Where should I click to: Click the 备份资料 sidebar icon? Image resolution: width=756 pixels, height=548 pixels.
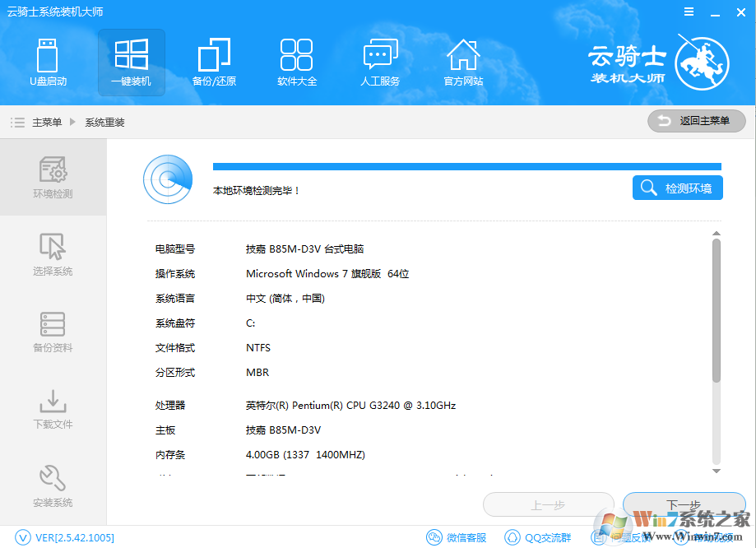pyautogui.click(x=52, y=332)
